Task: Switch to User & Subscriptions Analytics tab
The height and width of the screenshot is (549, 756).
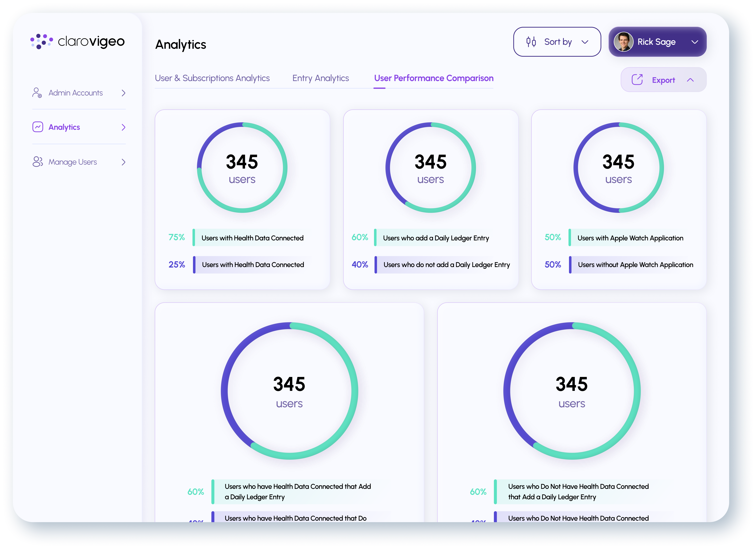Action: coord(212,78)
